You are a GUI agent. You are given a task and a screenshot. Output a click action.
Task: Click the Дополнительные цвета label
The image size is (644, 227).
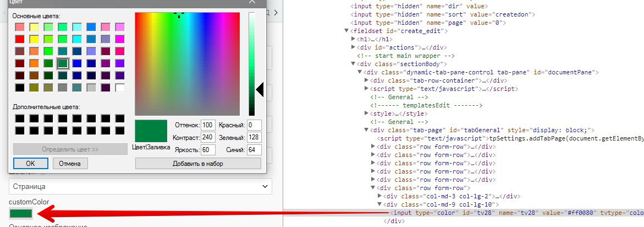point(46,106)
